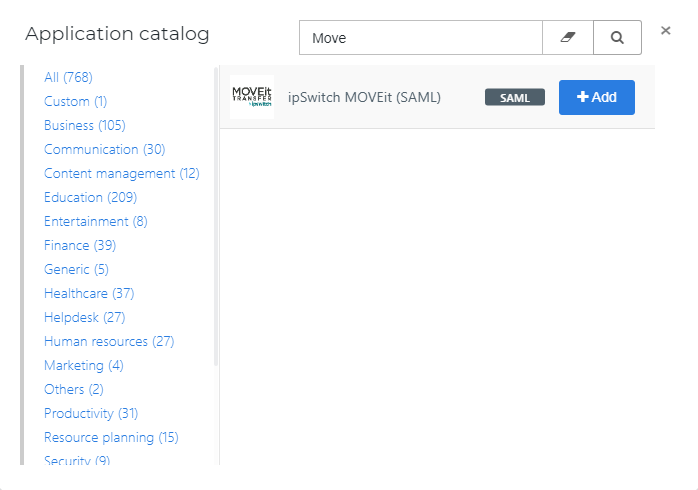The image size is (698, 490).
Task: Select the Communication (30) category
Action: click(105, 150)
